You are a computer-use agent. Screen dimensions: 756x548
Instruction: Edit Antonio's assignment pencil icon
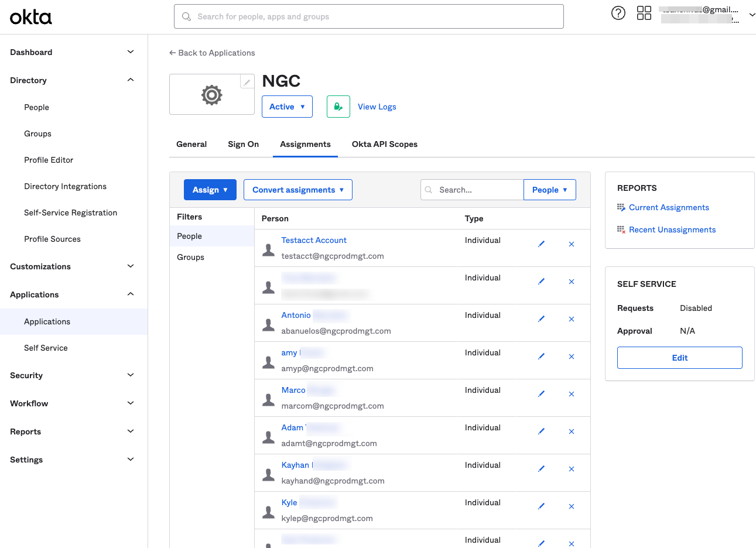pos(541,319)
